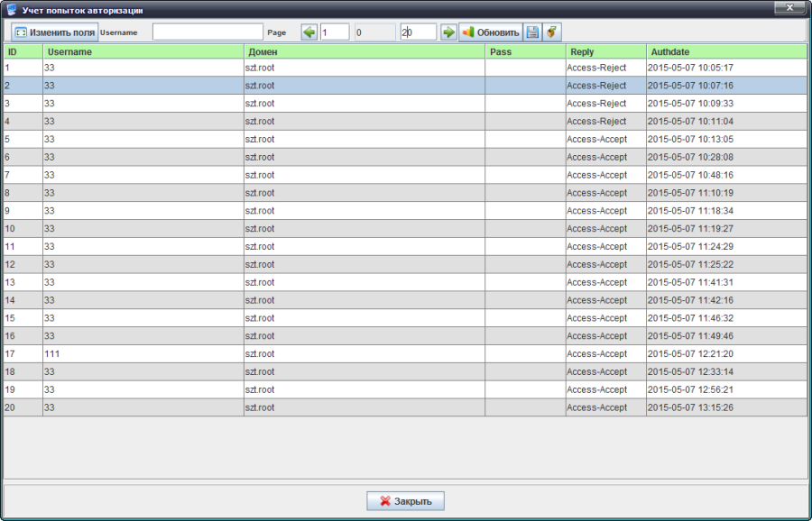
Task: Sort by the ID column header
Action: click(23, 51)
